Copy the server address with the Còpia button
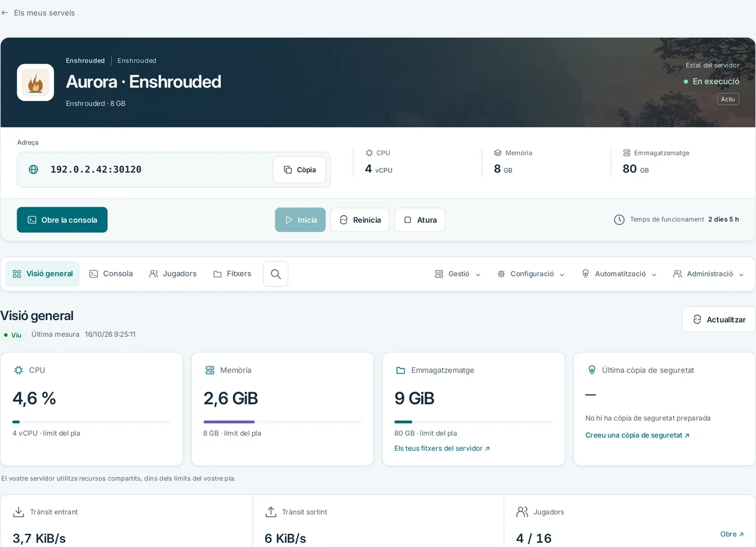This screenshot has width=756, height=547. pos(299,170)
